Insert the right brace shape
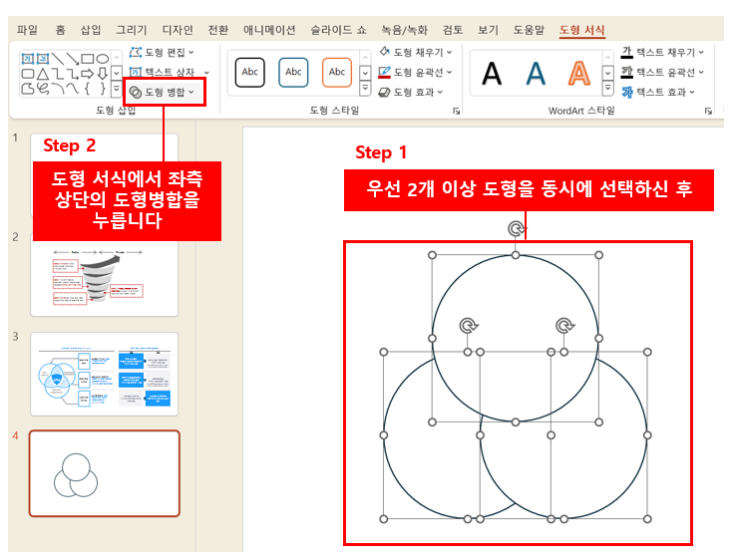The width and height of the screenshot is (736, 560). [103, 88]
